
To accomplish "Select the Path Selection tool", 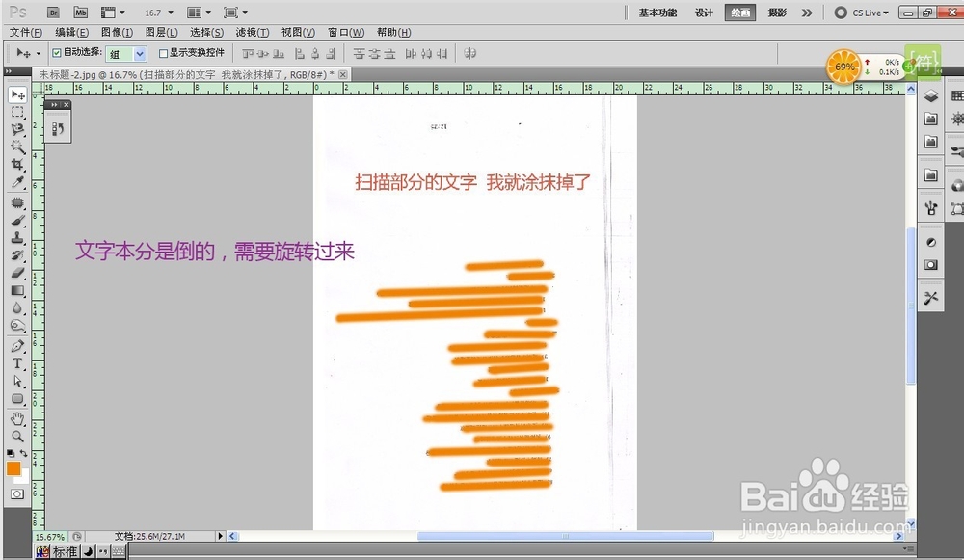I will 17,381.
